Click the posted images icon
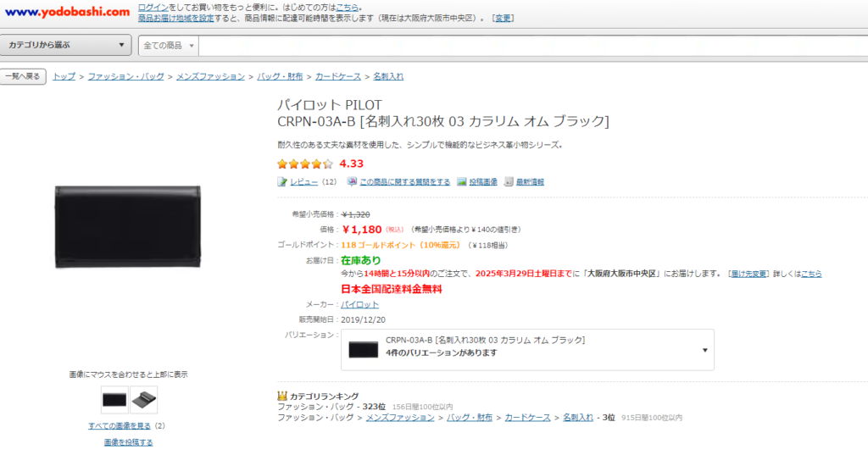The image size is (868, 455). 462,181
